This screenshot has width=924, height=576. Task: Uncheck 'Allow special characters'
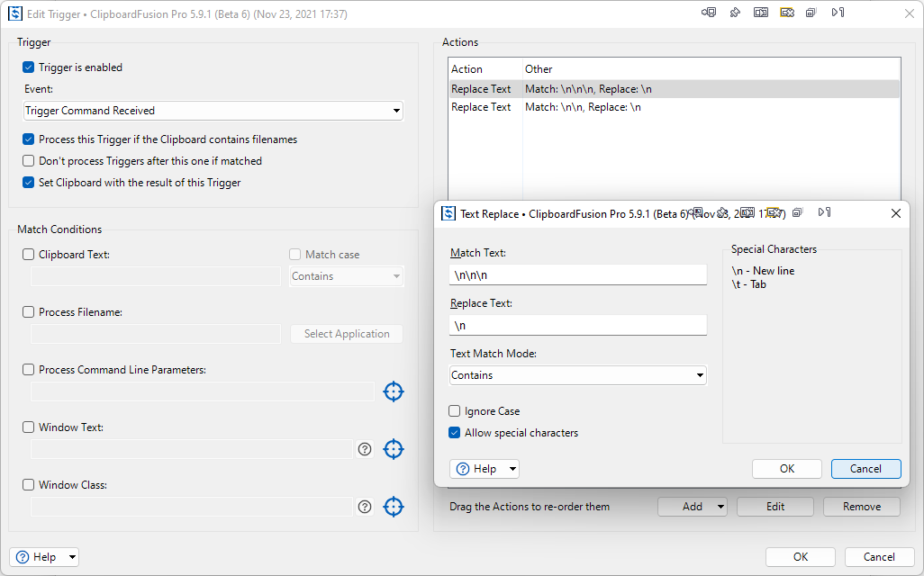click(455, 433)
